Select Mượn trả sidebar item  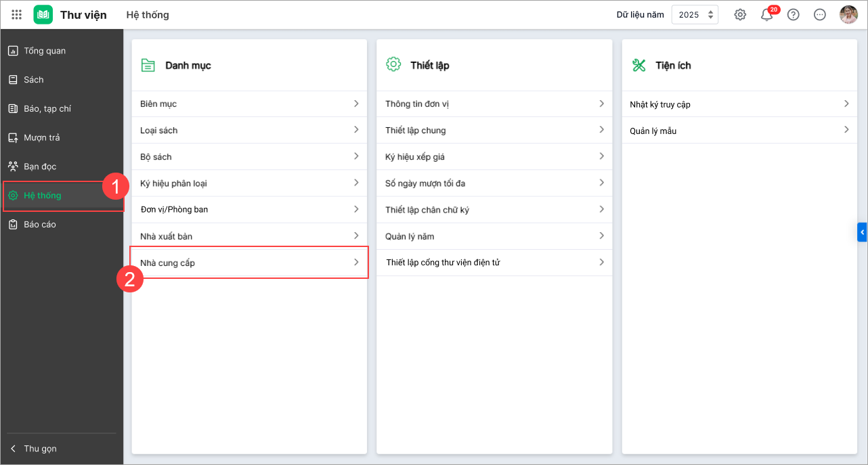click(42, 137)
